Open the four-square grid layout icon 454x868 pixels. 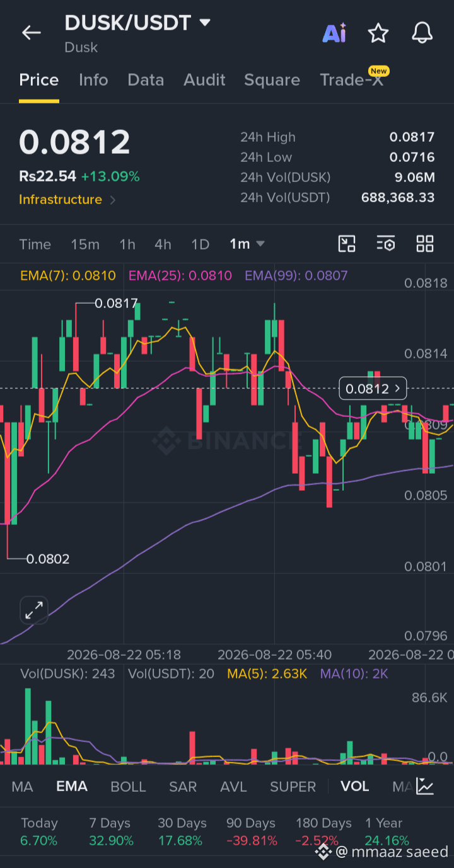coord(425,244)
